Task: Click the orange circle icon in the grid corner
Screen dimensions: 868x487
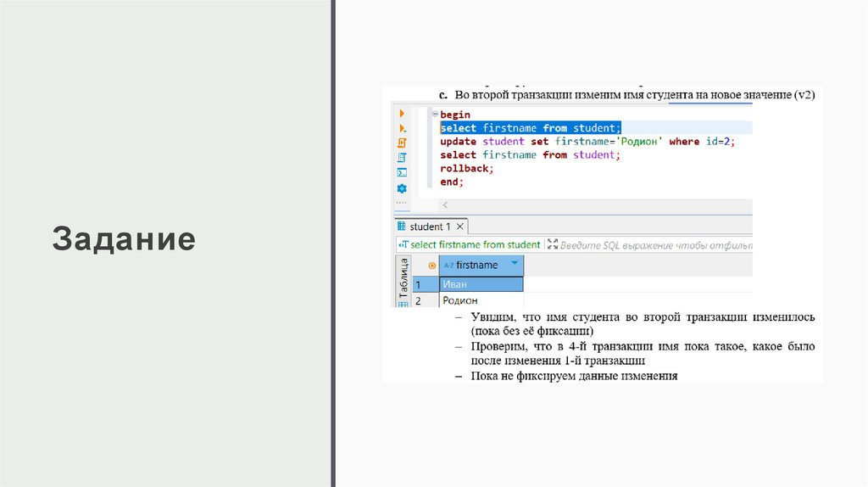Action: pos(431,266)
